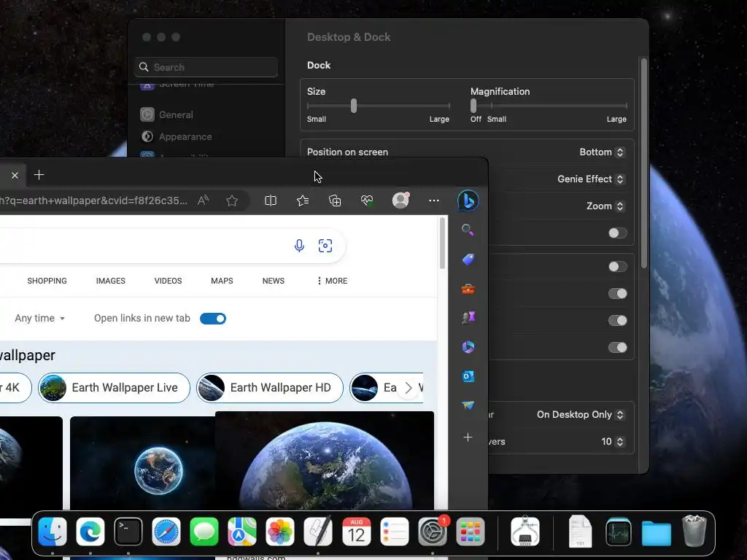Open Bing Copilot sidebar button in Edge

468,201
